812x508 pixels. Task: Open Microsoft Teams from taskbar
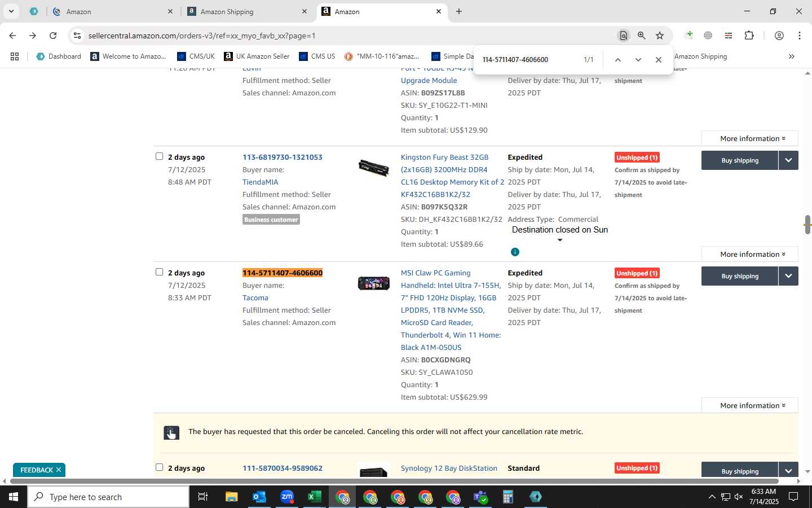point(480,497)
